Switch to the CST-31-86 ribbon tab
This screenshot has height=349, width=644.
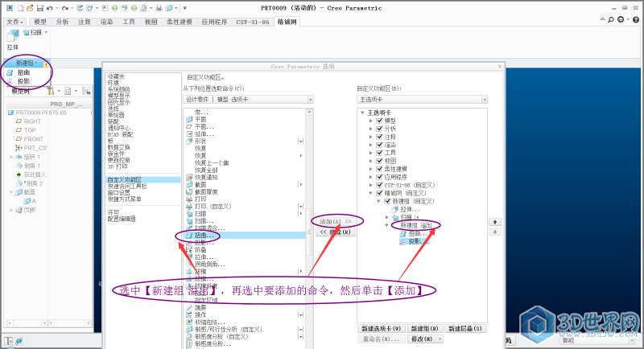253,22
